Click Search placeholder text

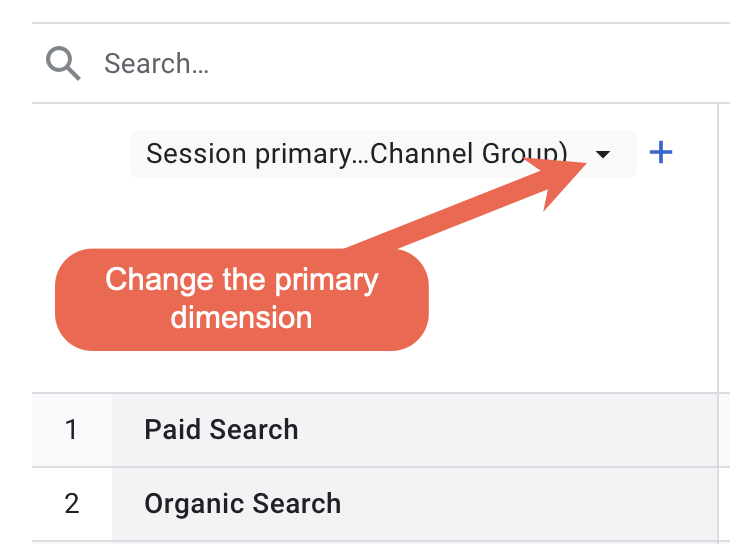click(156, 63)
